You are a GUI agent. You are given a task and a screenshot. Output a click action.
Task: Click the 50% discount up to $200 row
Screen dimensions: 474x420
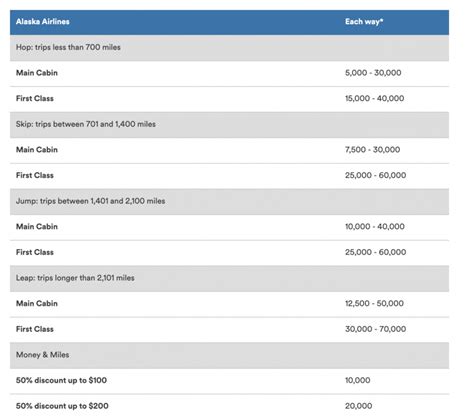[229, 406]
